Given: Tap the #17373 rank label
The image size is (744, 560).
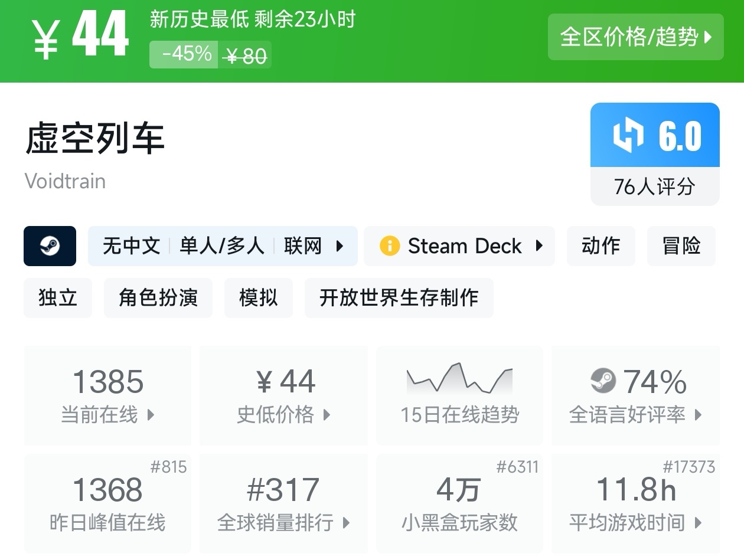Looking at the screenshot, I should 689,467.
